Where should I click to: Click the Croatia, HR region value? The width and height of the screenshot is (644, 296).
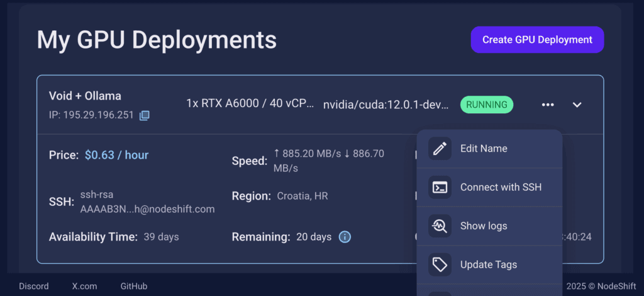tap(303, 196)
